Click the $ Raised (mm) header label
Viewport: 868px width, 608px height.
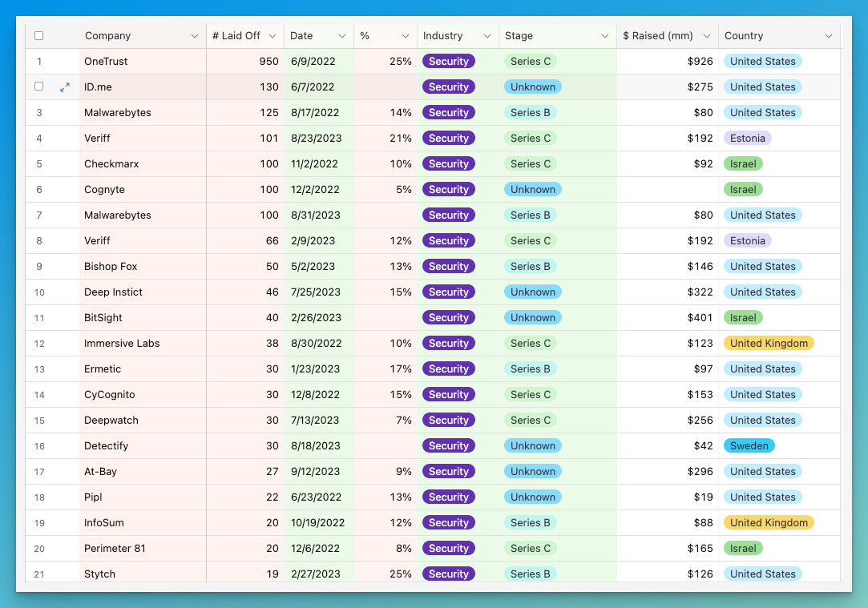pyautogui.click(x=658, y=35)
